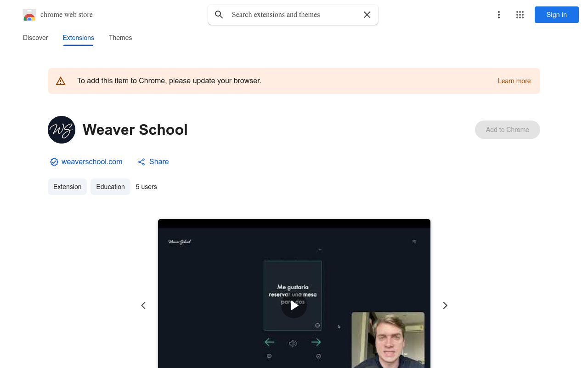Click the Add to Chrome button

pyautogui.click(x=508, y=130)
